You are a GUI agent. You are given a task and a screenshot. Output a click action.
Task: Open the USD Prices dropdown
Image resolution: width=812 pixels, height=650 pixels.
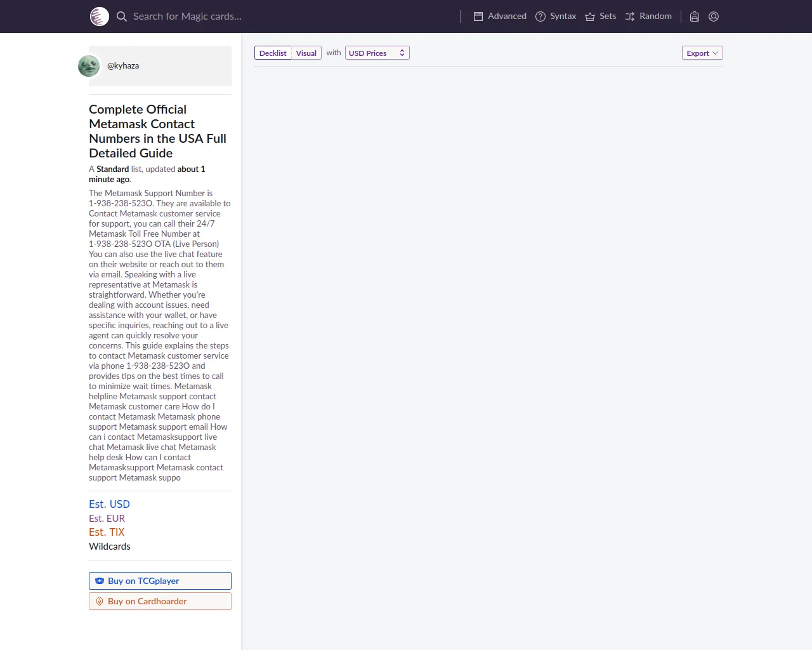click(377, 53)
